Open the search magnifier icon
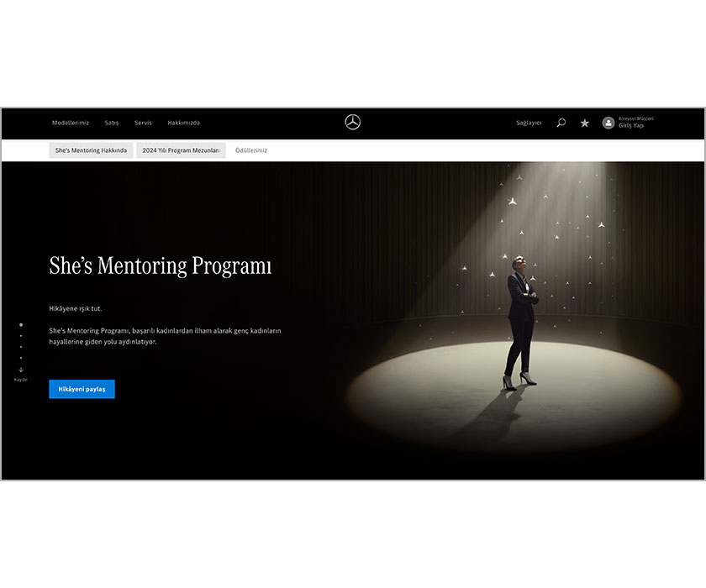The height and width of the screenshot is (588, 706). (561, 123)
